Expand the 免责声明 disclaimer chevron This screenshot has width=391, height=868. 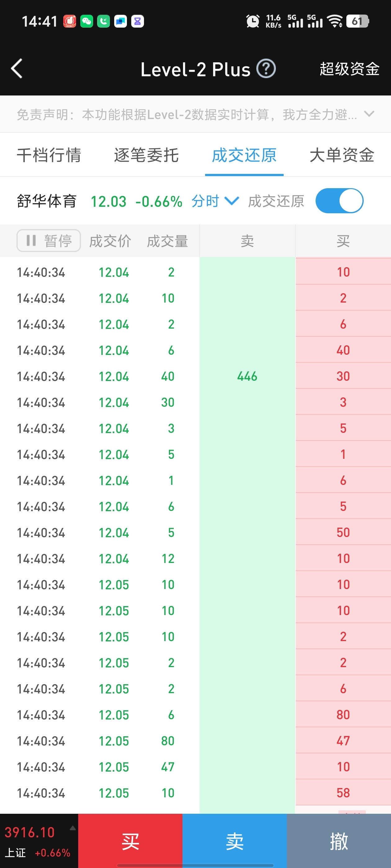click(369, 114)
